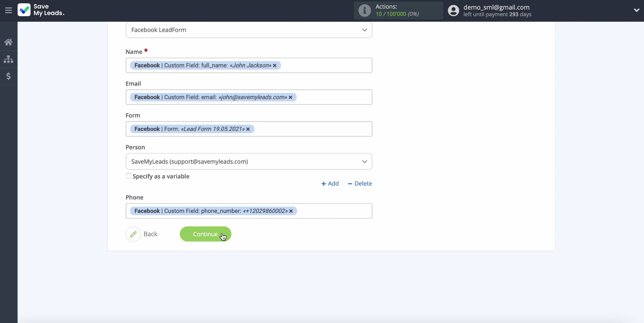
Task: Open the Facebook LeadForm dropdown
Action: (249, 30)
